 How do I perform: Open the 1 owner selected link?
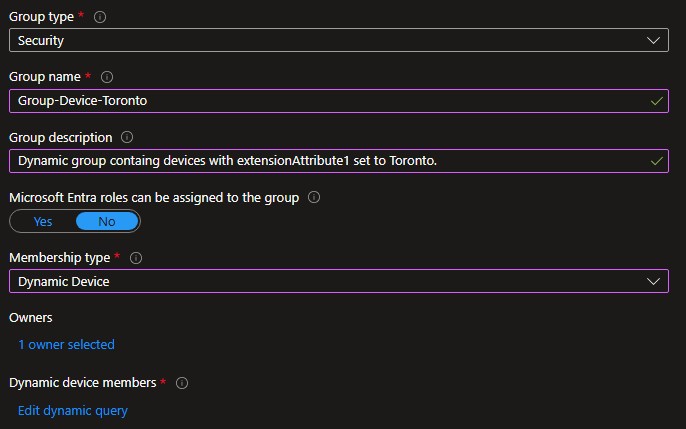[x=66, y=345]
